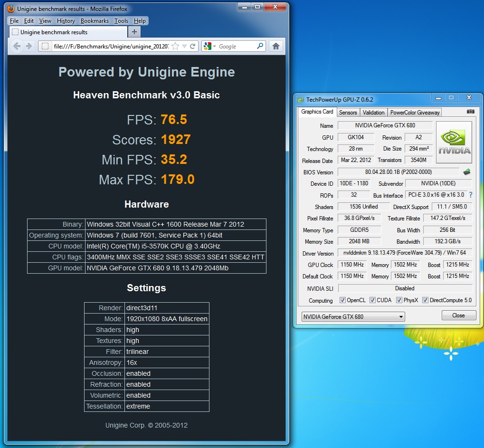This screenshot has height=448, width=484.
Task: Open the Tools menu in Firefox
Action: coord(121,21)
